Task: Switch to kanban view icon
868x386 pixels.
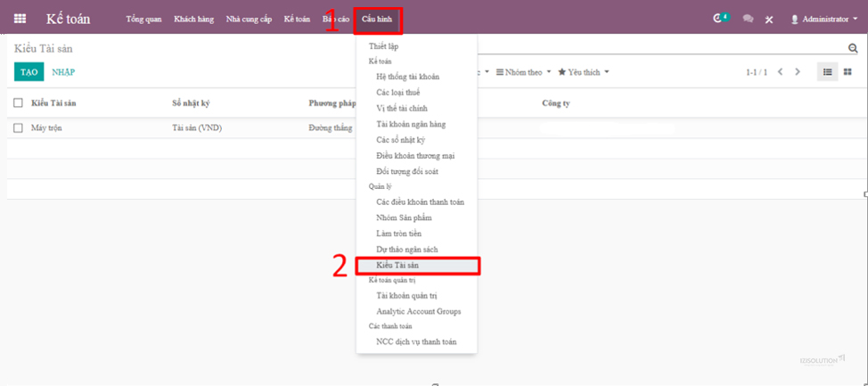Action: pos(848,72)
